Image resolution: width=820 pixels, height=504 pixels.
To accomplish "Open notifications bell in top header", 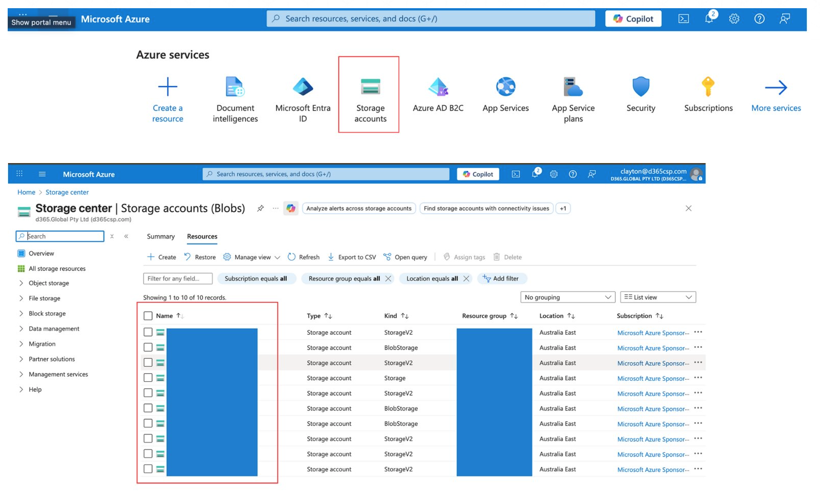I will tap(709, 19).
